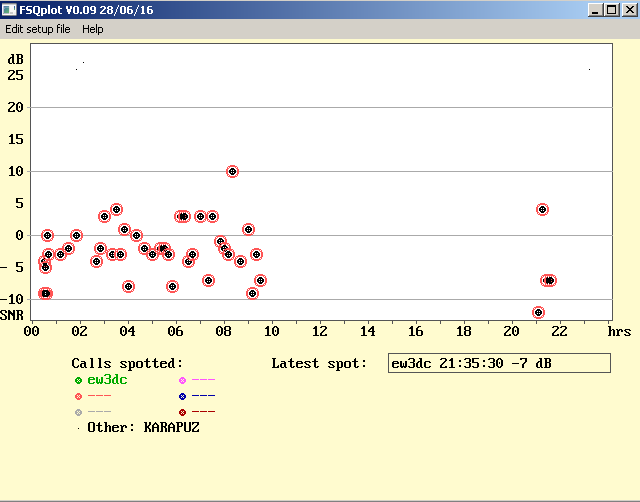This screenshot has height=502, width=640.
Task: Minimize the FSQplot window
Action: point(596,10)
